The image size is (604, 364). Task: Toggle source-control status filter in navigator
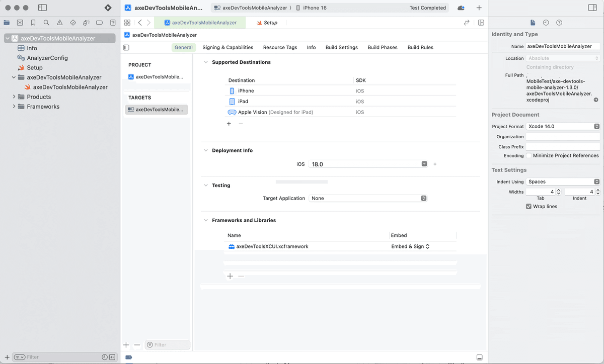point(112,357)
